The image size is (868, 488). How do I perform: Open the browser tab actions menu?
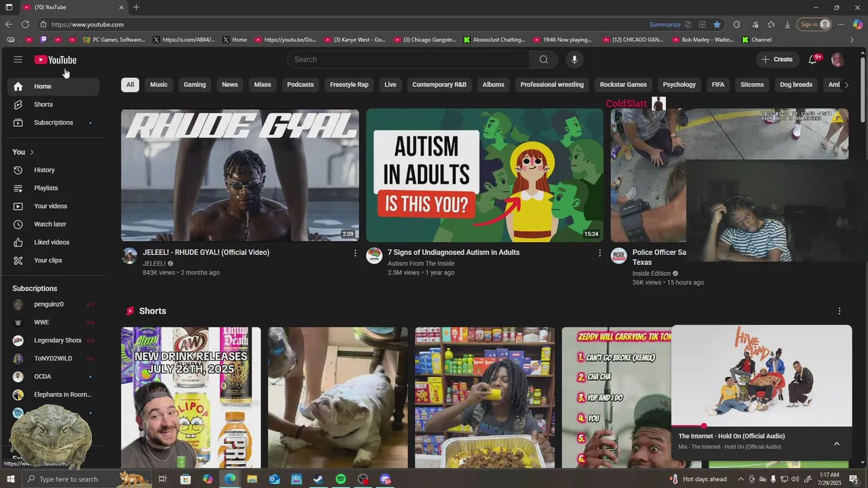point(9,7)
